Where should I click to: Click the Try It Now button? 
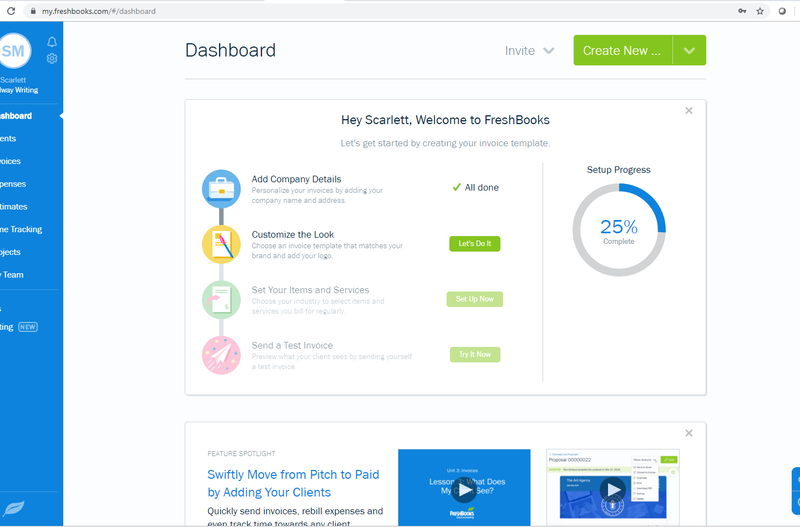pyautogui.click(x=474, y=355)
